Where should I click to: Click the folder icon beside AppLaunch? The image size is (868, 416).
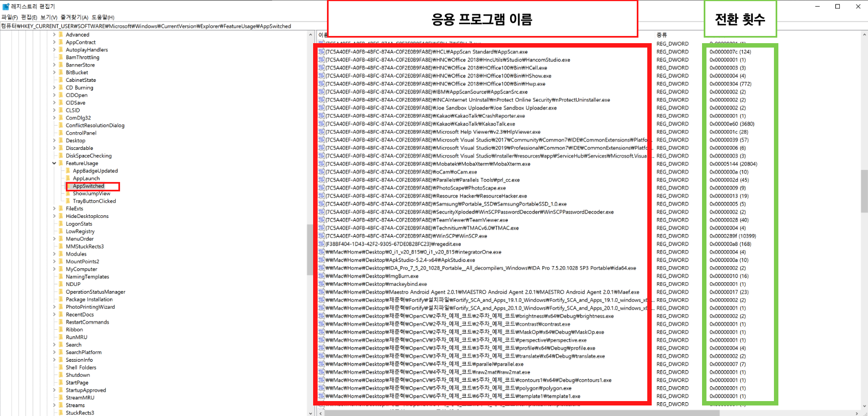pos(69,179)
